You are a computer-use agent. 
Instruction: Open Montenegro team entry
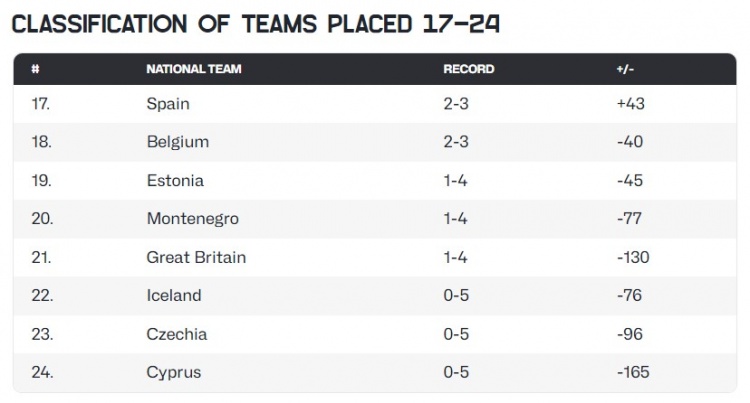(192, 218)
